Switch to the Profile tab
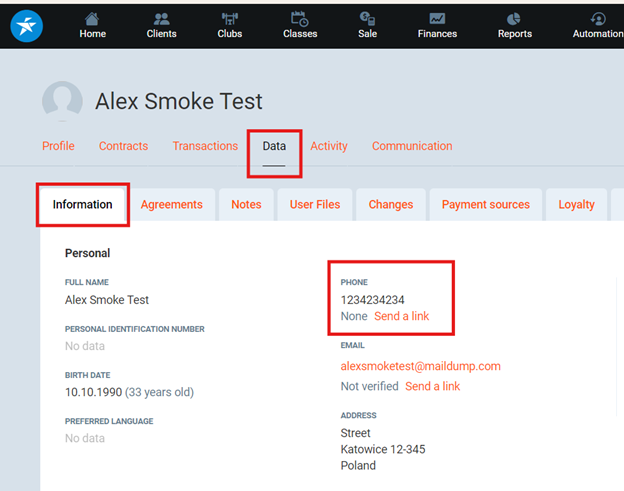 58,146
